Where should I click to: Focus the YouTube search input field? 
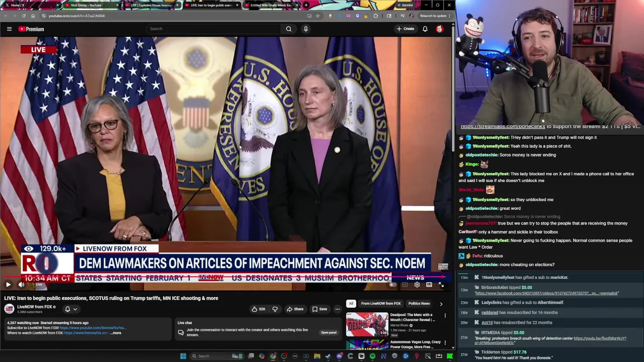pyautogui.click(x=213, y=29)
